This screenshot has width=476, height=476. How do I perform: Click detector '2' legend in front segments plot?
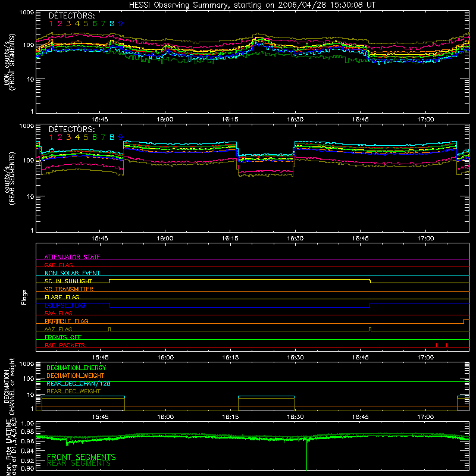tap(60, 24)
